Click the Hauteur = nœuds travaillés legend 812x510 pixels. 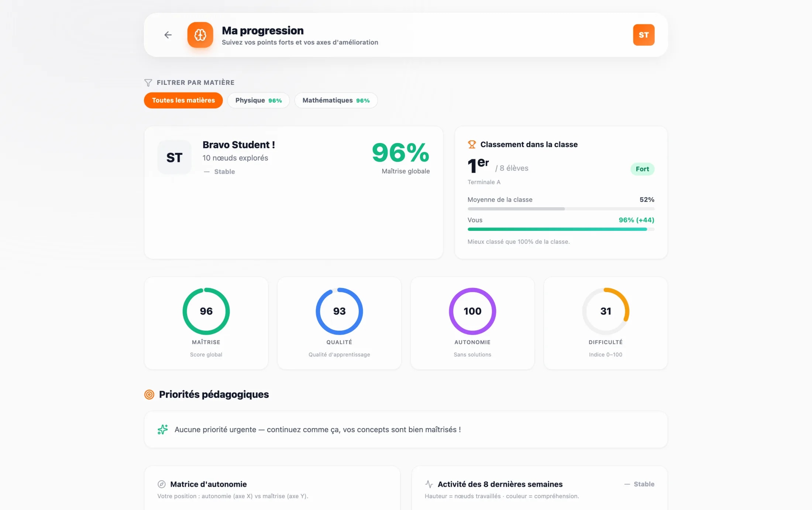502,496
